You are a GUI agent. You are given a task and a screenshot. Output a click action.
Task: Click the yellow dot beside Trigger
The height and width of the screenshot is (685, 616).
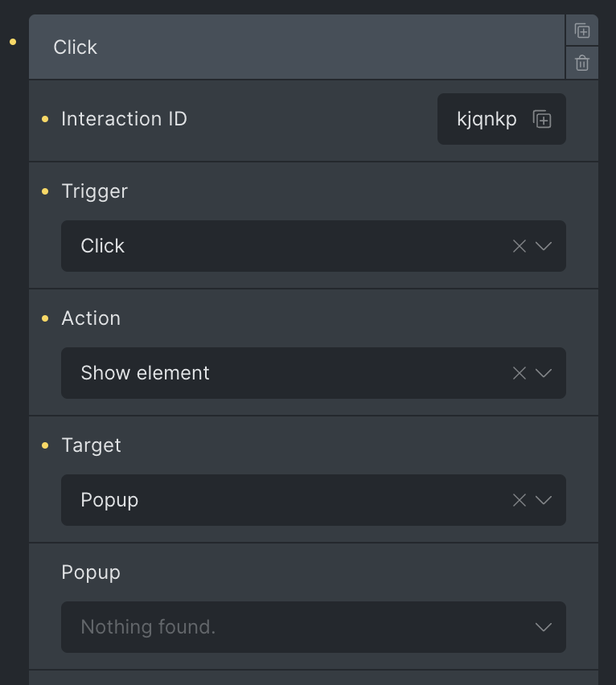(x=45, y=191)
